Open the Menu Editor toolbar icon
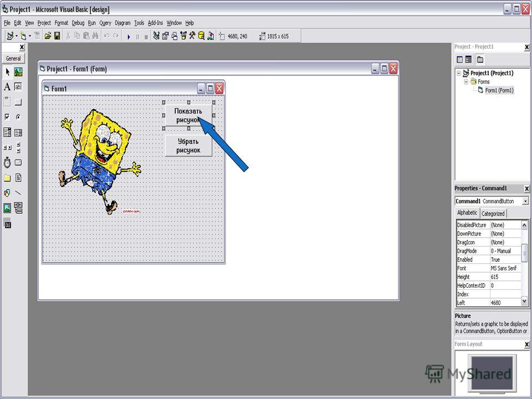532x399 pixels. point(37,36)
